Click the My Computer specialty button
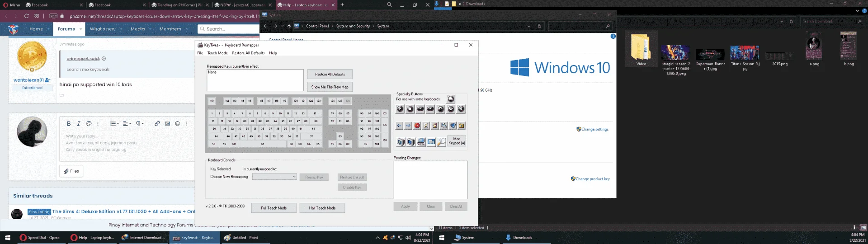Image resolution: width=868 pixels, height=244 pixels. point(421,142)
